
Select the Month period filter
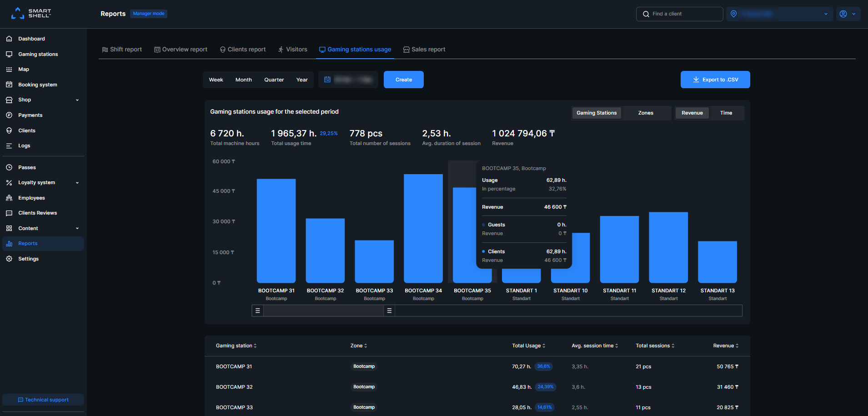pos(243,80)
